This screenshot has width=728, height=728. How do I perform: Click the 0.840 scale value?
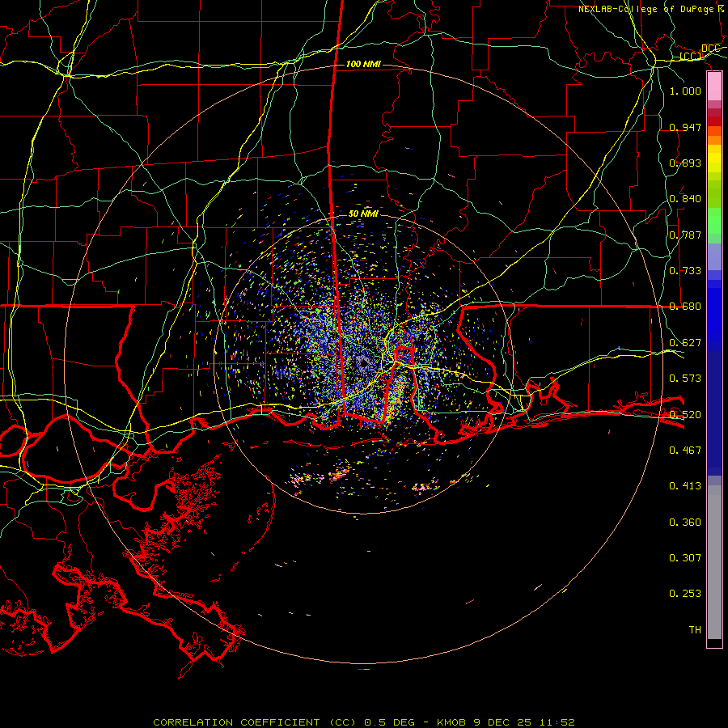(685, 199)
